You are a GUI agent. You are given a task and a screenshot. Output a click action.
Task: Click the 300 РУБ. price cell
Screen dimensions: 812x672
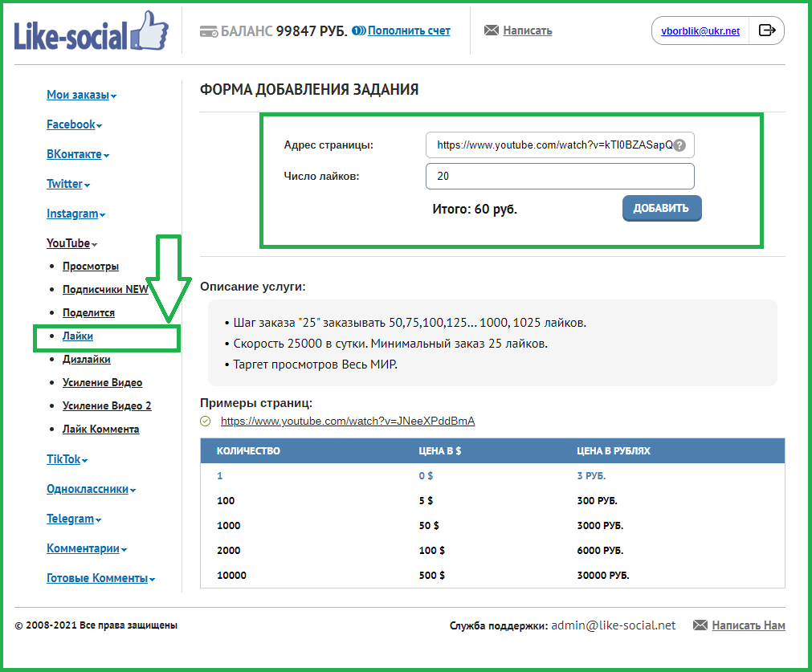point(597,501)
